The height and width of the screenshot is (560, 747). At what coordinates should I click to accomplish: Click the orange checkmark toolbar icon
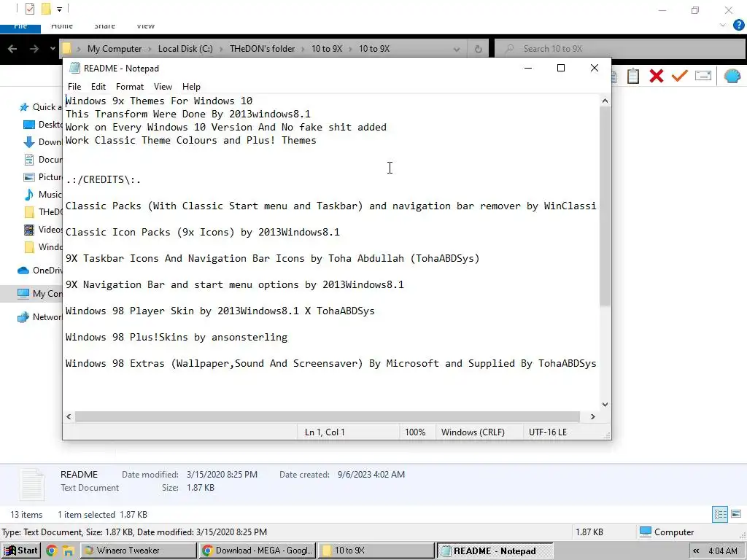point(680,76)
